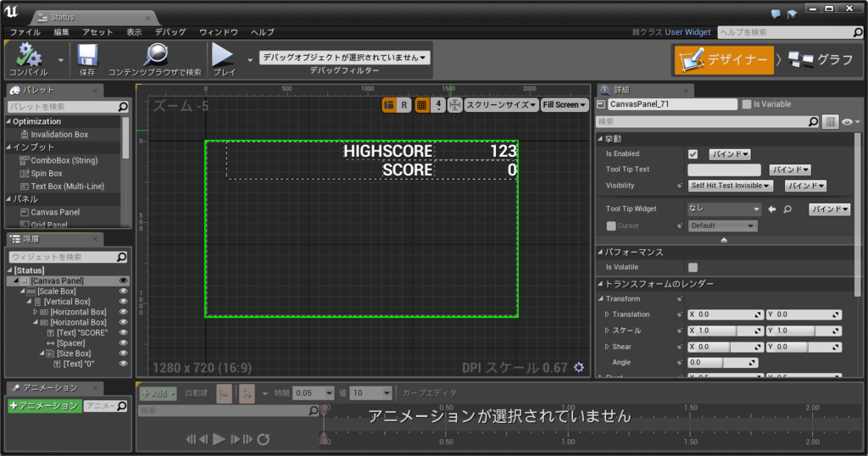This screenshot has width=868, height=456.
Task: Open the Fill Screen dropdown
Action: 564,104
